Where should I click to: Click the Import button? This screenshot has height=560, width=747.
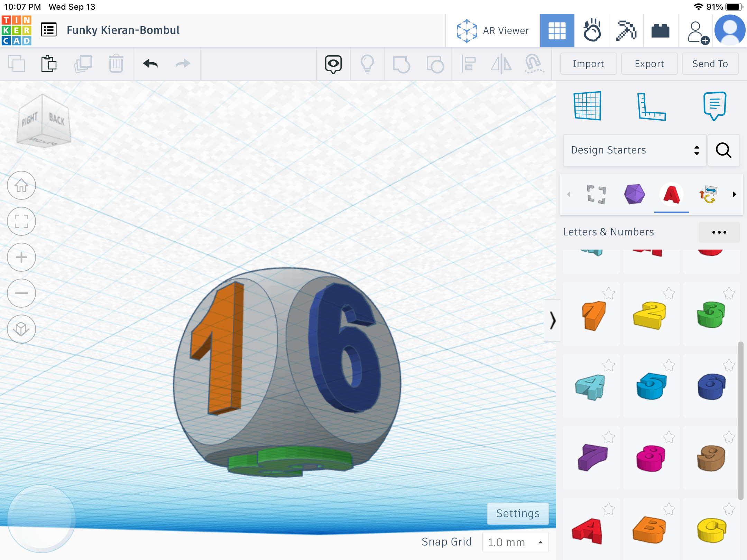click(x=588, y=64)
